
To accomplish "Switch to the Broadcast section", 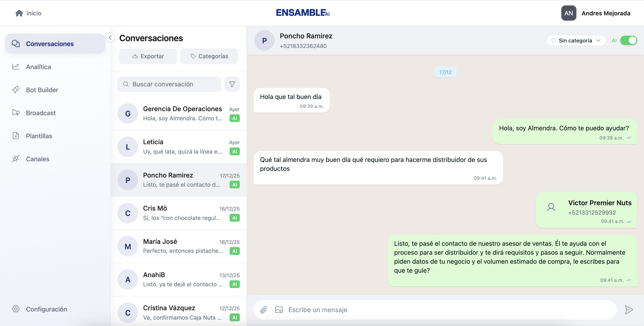I will click(x=40, y=113).
